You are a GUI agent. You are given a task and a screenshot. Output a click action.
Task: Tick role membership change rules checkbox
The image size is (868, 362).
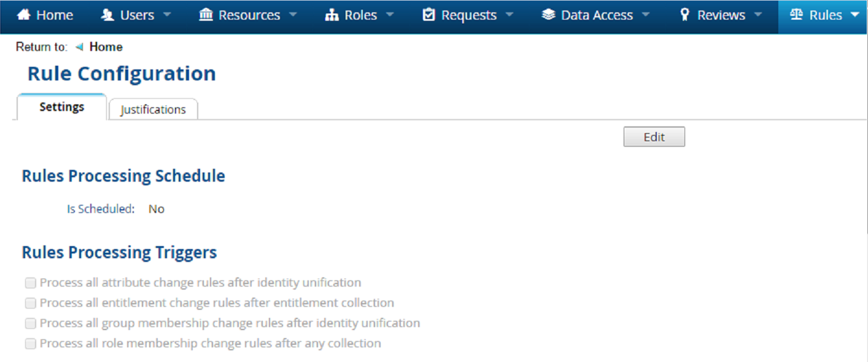point(30,344)
